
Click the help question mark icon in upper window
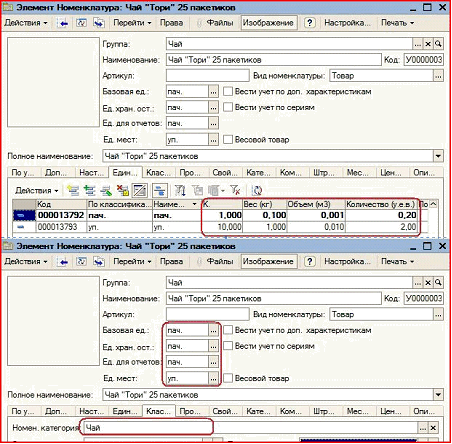point(310,23)
